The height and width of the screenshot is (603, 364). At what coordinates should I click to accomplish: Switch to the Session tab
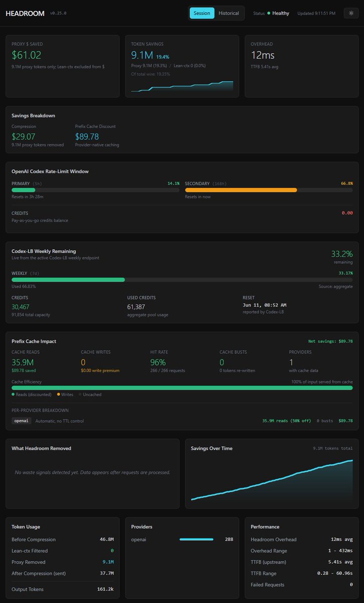coord(202,13)
